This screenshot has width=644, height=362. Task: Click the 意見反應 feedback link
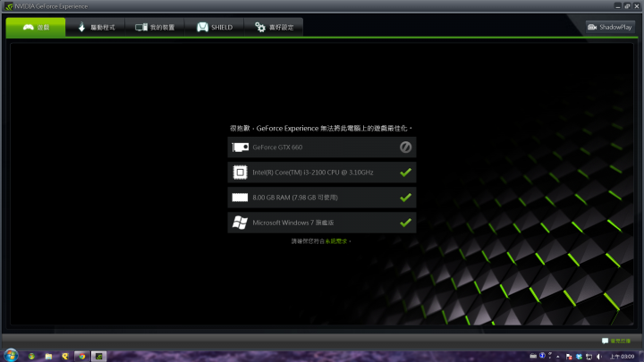(620, 341)
